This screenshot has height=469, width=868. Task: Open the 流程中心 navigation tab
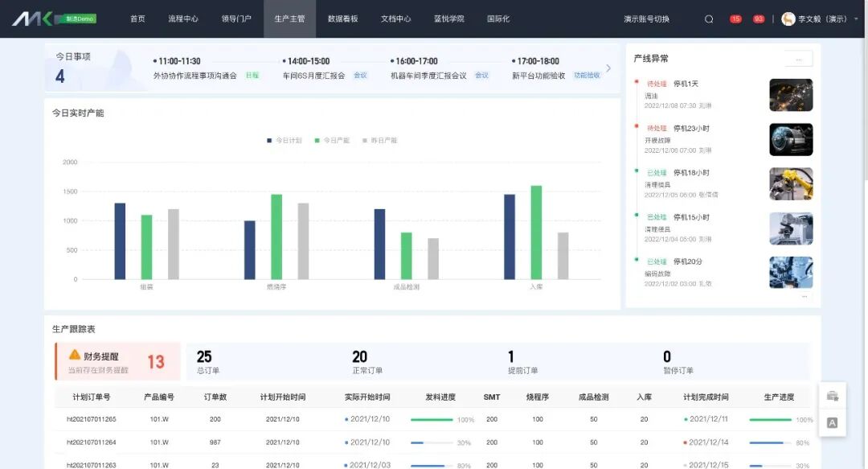coord(183,19)
